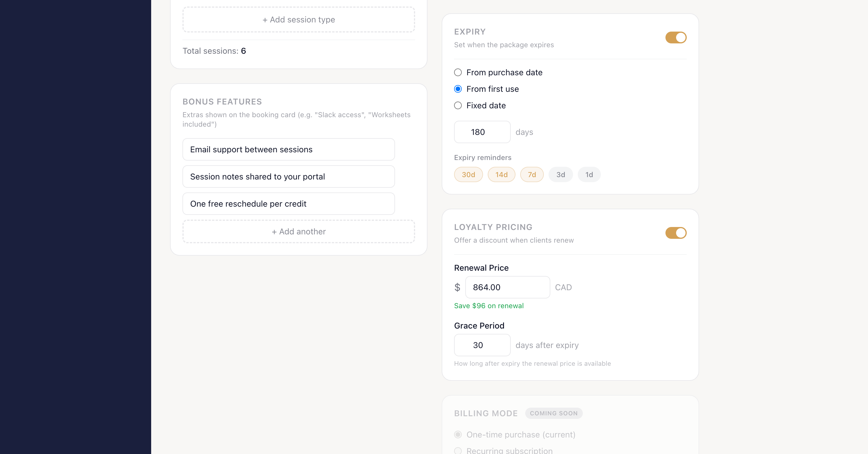Viewport: 868px width, 454px height.
Task: Edit the Renewal Price 864.00 field
Action: point(508,287)
